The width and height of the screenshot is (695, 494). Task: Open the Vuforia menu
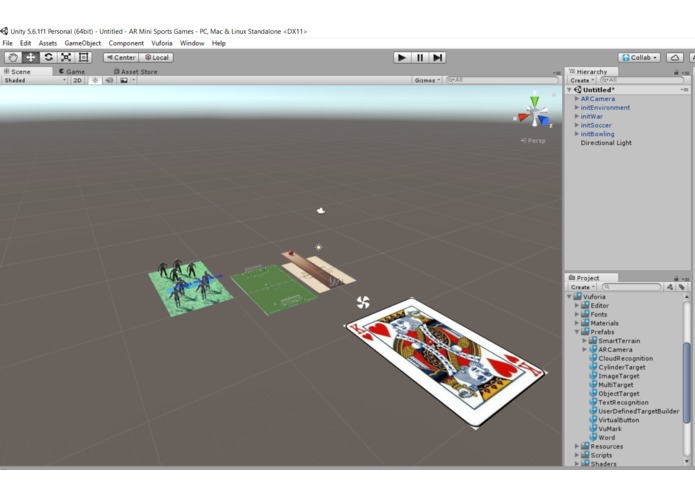pos(162,43)
